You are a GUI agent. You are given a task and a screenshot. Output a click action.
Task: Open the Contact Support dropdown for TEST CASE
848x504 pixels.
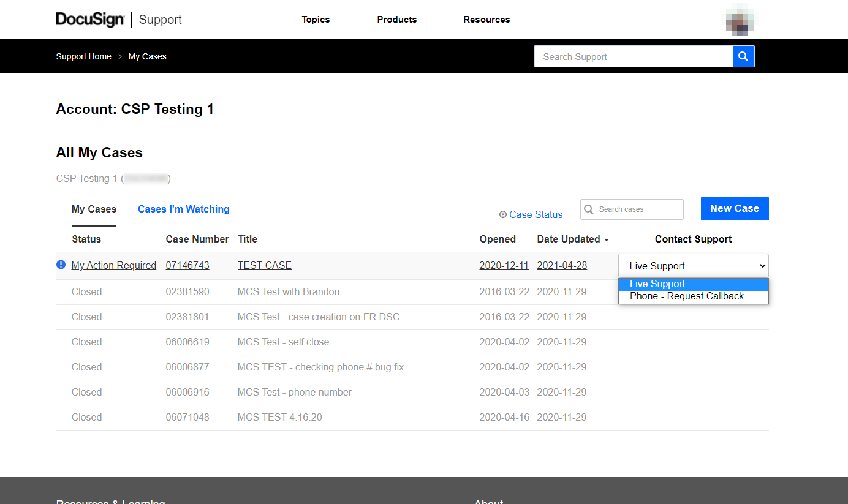[x=693, y=265]
